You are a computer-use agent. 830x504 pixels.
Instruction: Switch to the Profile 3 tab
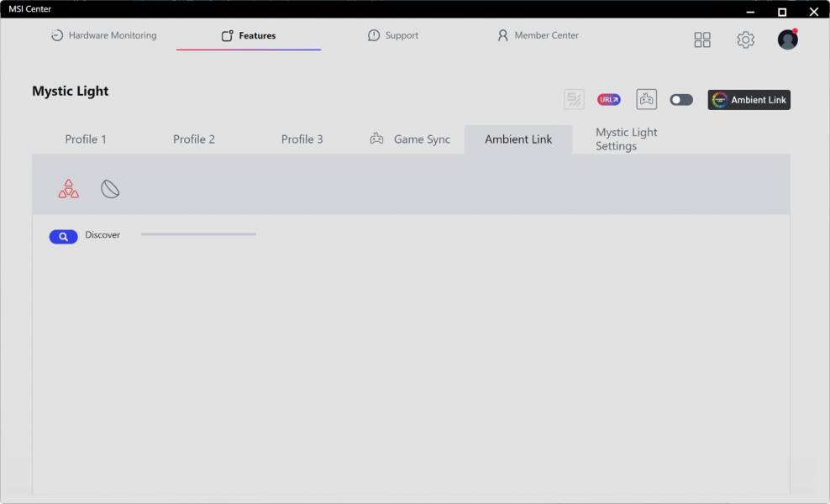pyautogui.click(x=302, y=139)
